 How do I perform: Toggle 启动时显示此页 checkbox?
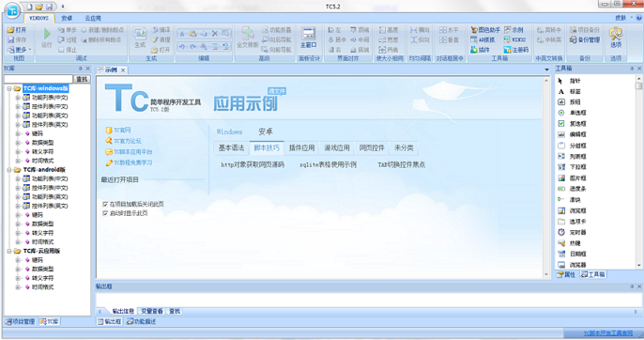105,213
